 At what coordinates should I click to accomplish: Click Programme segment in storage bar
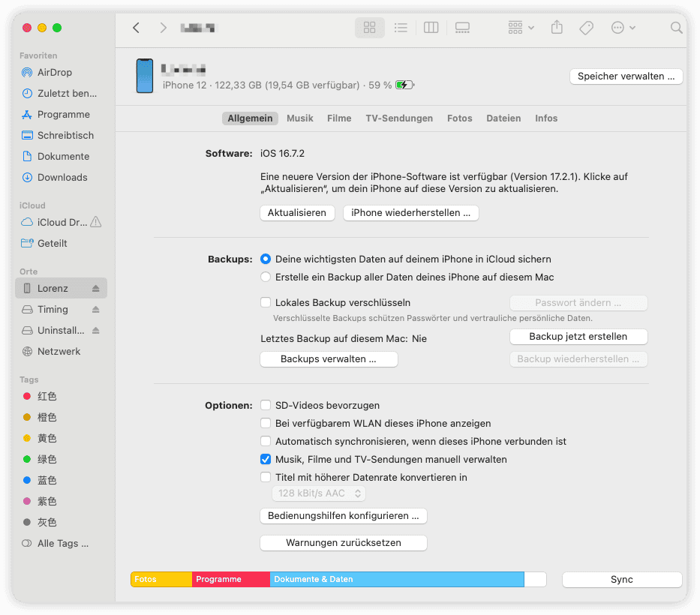(x=231, y=579)
